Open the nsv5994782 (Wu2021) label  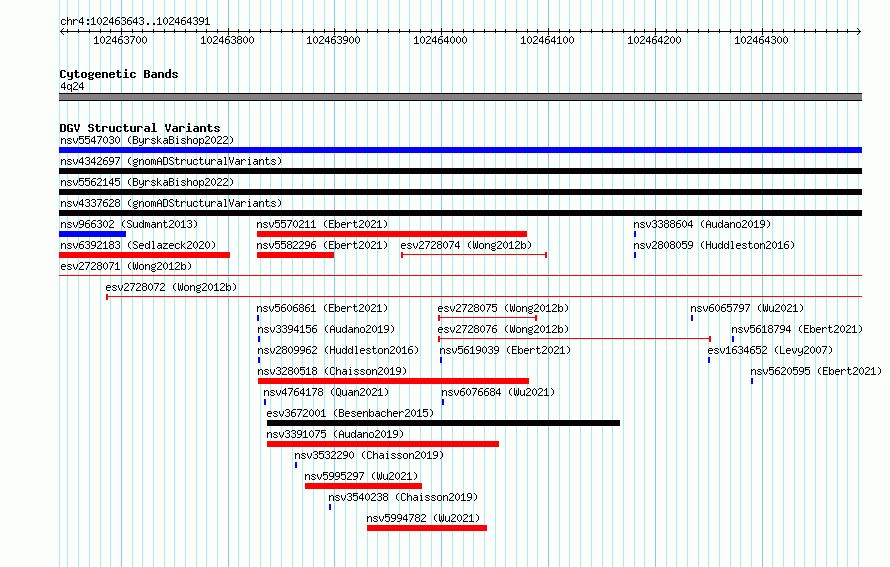423,518
